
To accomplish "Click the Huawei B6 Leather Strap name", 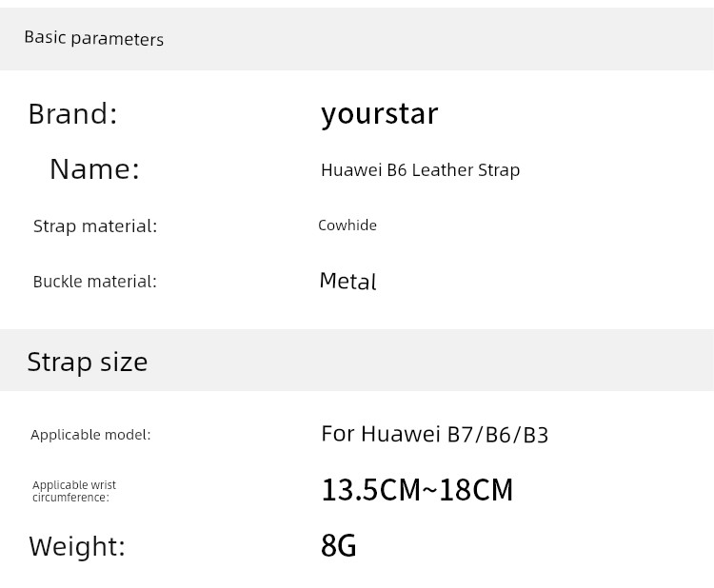I will click(420, 170).
